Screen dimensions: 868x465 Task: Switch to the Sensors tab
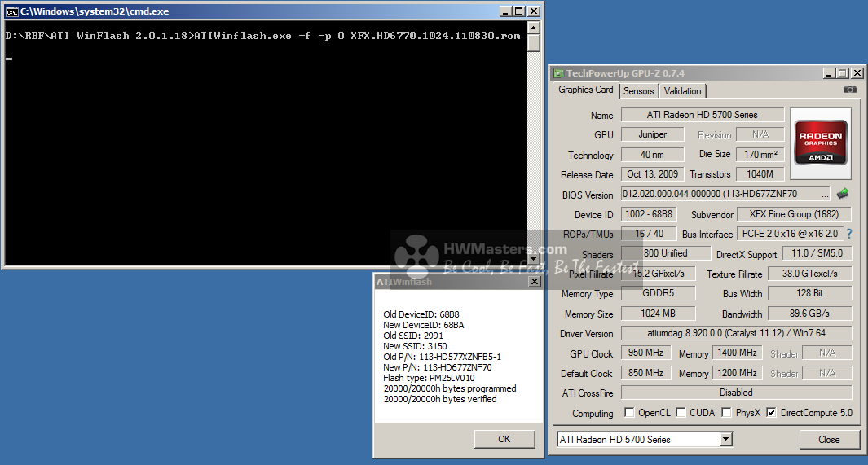[638, 91]
